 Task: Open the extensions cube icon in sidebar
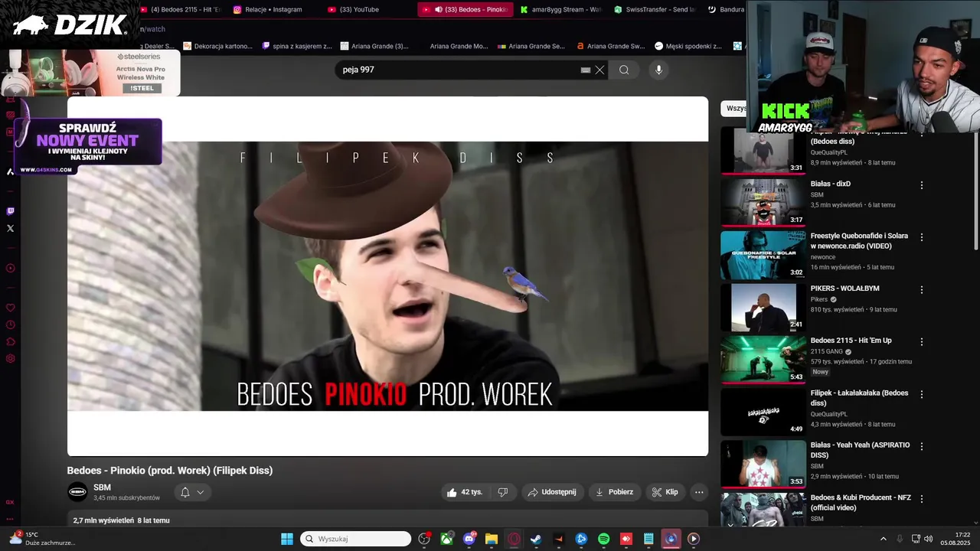point(10,341)
